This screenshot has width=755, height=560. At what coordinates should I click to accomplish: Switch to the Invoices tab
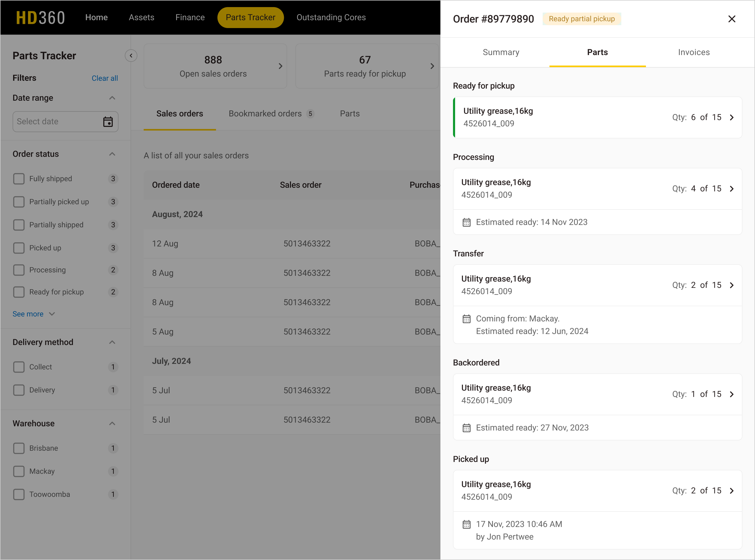(x=693, y=52)
